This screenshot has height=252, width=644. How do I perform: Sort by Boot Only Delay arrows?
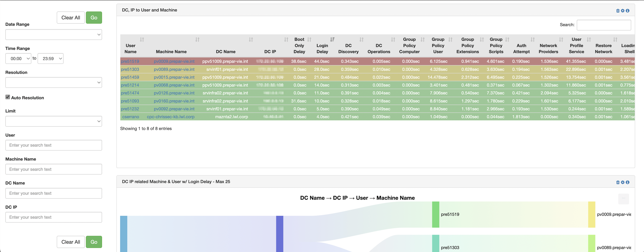(309, 39)
